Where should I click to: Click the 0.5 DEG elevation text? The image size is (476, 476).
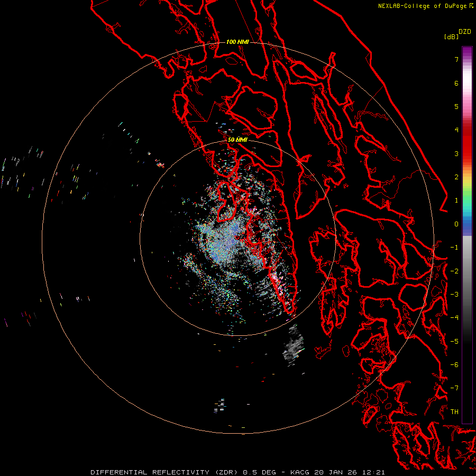click(x=259, y=472)
